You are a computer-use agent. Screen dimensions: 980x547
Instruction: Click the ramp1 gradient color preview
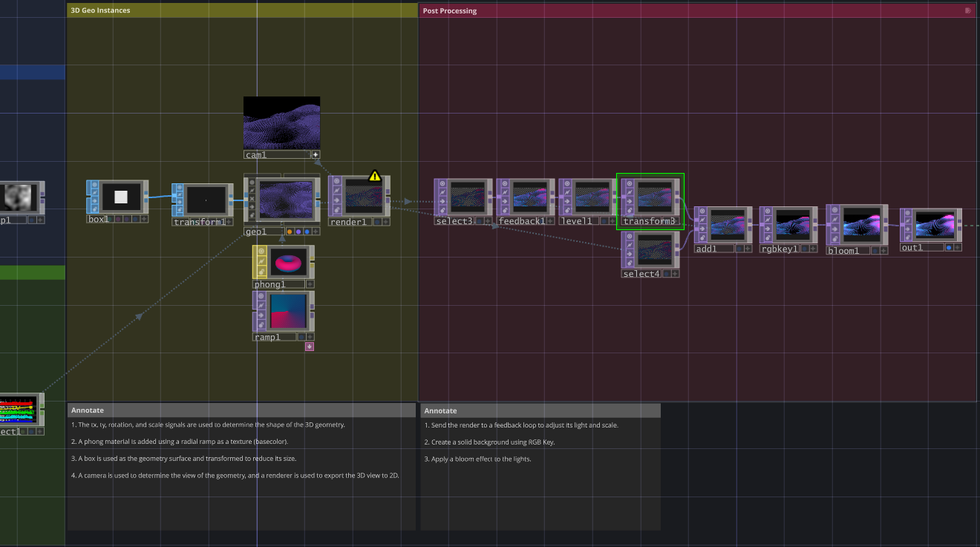coord(289,311)
